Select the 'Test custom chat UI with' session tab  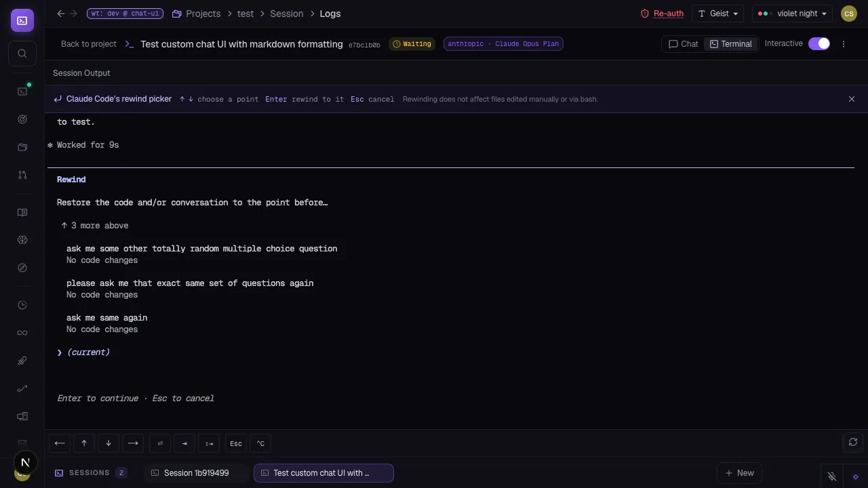323,473
